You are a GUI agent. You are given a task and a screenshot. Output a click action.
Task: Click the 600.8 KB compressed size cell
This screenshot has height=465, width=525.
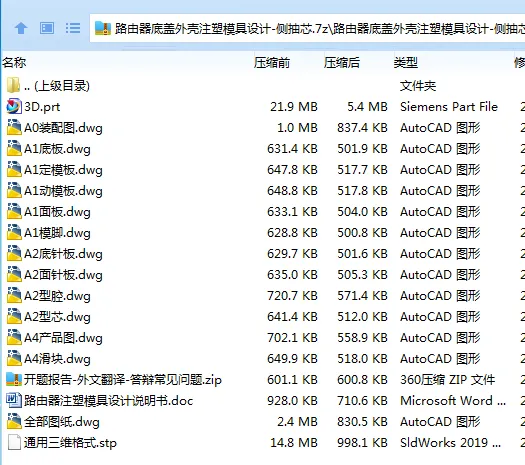coord(362,380)
